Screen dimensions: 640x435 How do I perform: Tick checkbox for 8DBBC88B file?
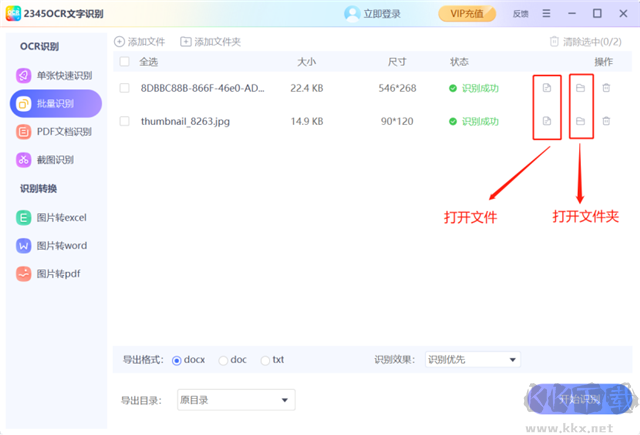[x=124, y=88]
